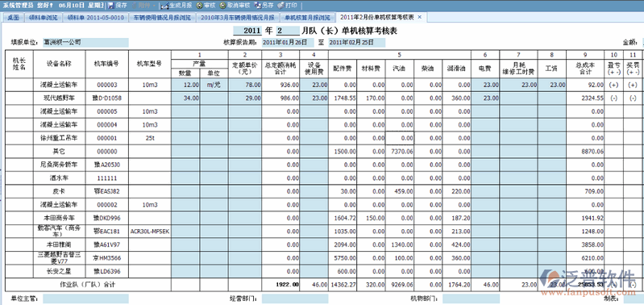Click the 另存 save-as icon
Image resolution: width=644 pixels, height=305 pixels.
point(258,6)
